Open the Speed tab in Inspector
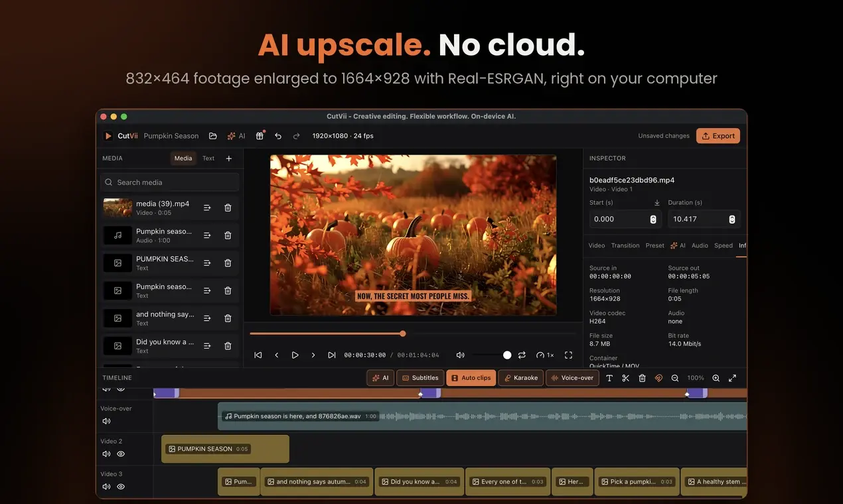The width and height of the screenshot is (843, 504). 724,245
